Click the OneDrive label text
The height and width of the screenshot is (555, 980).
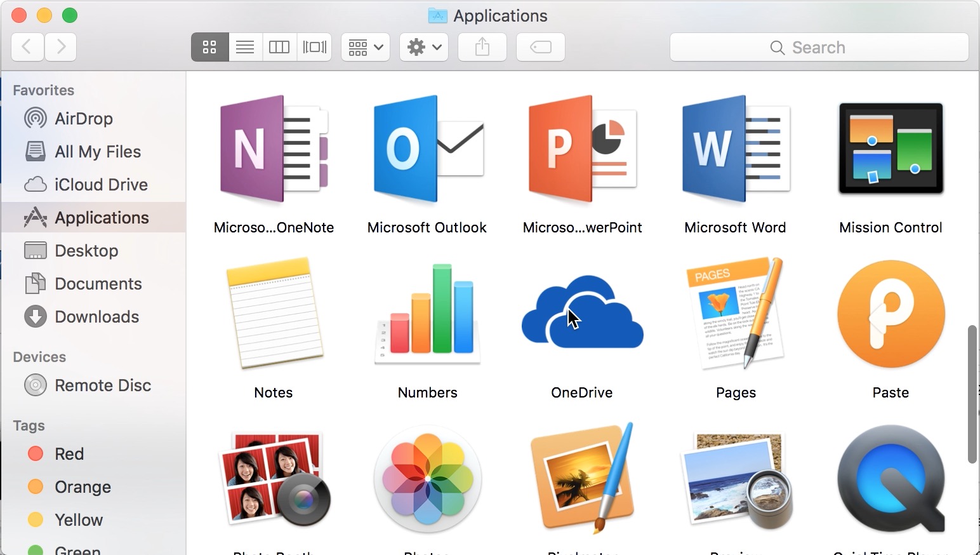[x=582, y=392]
